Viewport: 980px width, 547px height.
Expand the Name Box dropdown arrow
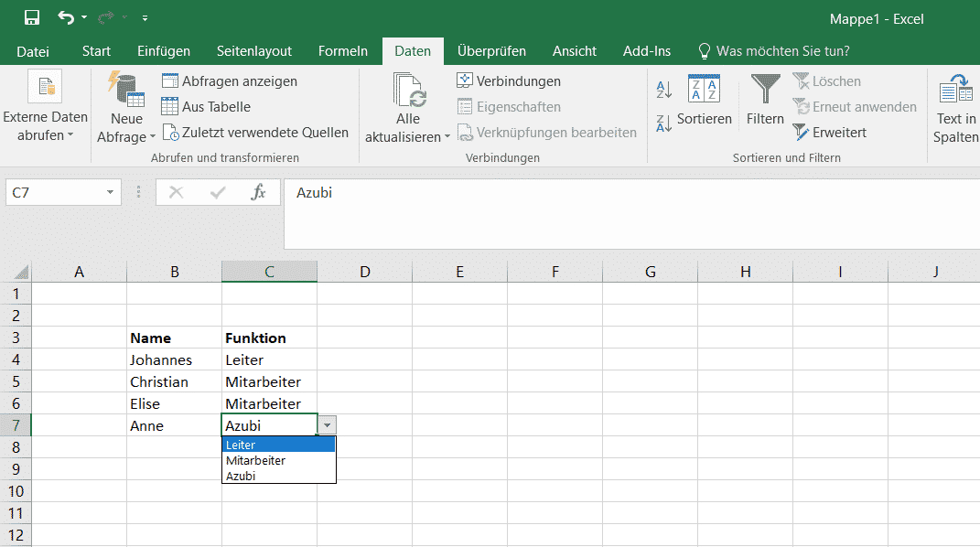(x=110, y=192)
